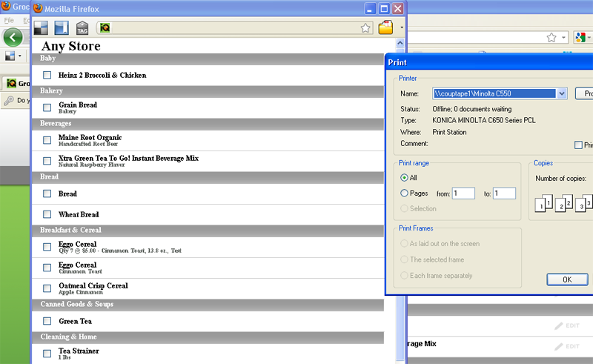Click the printer Properties button

[584, 93]
